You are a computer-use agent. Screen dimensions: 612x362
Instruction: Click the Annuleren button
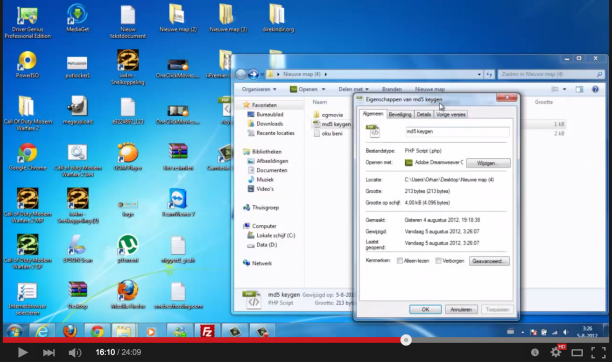click(x=461, y=309)
